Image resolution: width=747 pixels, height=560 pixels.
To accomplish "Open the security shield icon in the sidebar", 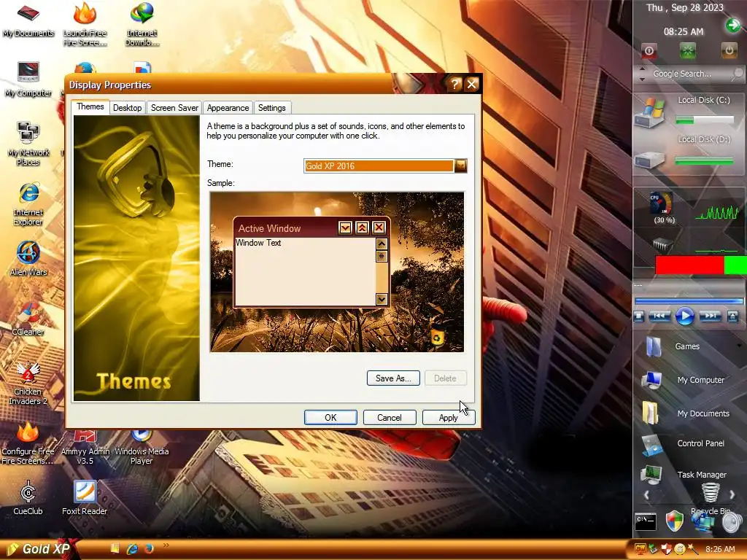I will 675,521.
